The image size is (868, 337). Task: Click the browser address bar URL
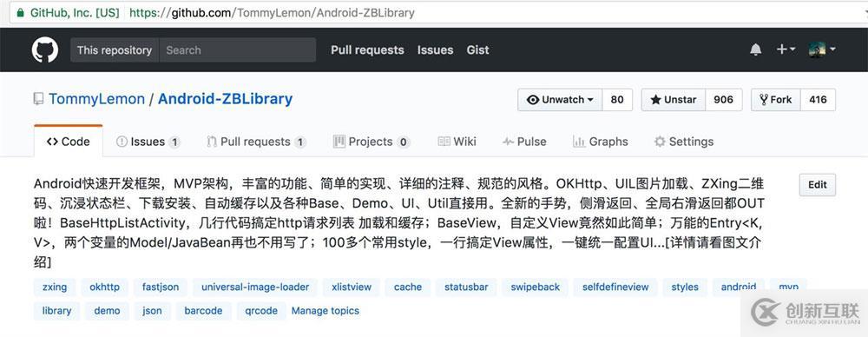click(272, 12)
